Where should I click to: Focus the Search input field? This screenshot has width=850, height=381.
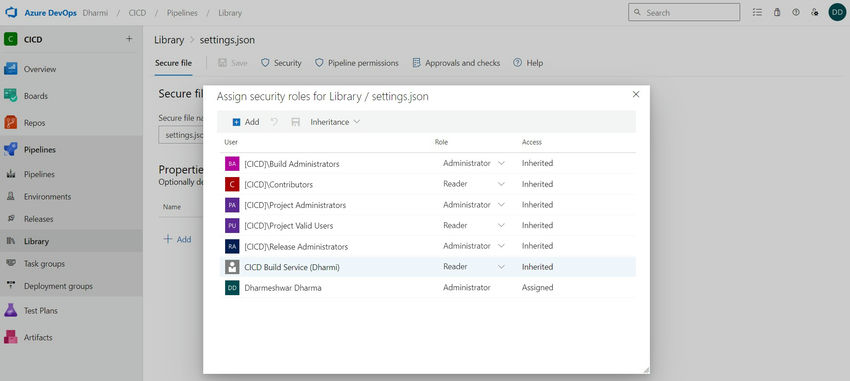(684, 12)
